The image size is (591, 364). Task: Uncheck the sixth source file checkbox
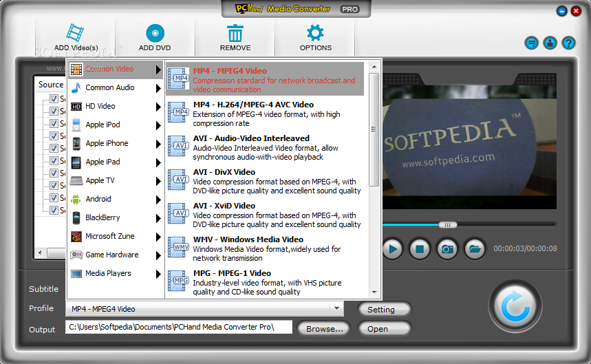pos(54,160)
